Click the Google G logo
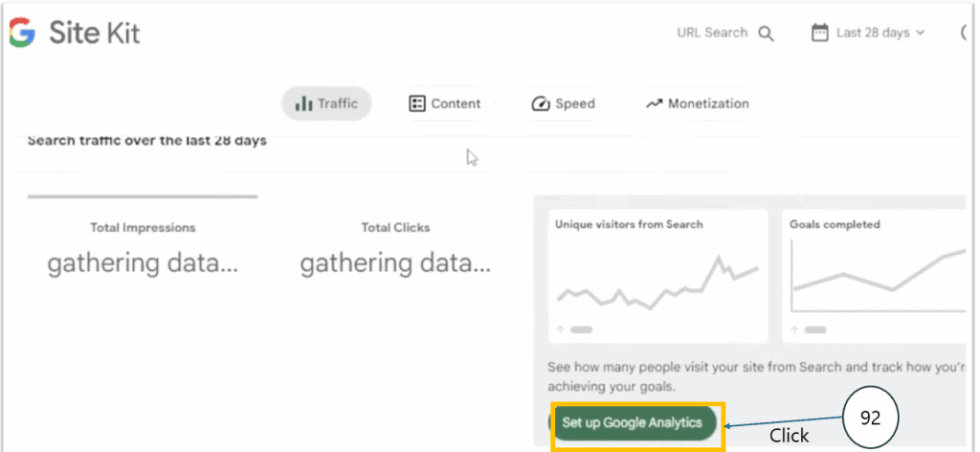Viewport: 980px width, 452px height. pos(21,34)
